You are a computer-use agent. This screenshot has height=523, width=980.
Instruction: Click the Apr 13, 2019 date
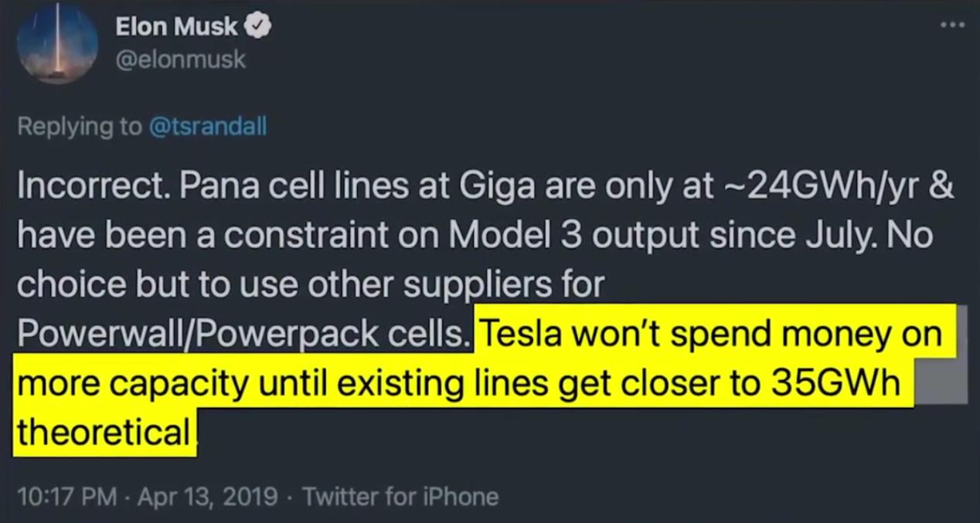(207, 495)
